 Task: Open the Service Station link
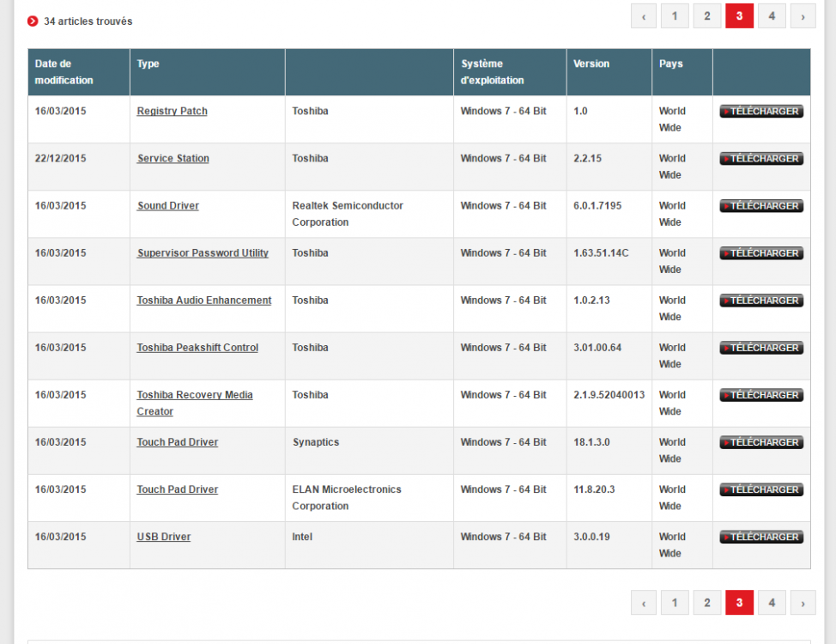tap(173, 159)
